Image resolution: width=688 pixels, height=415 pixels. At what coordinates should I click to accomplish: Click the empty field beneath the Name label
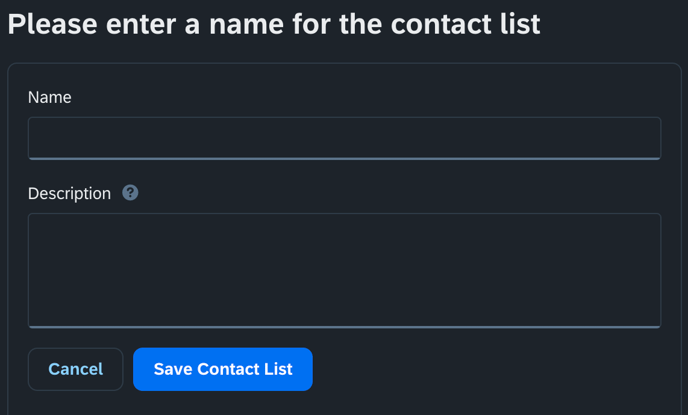pyautogui.click(x=344, y=138)
